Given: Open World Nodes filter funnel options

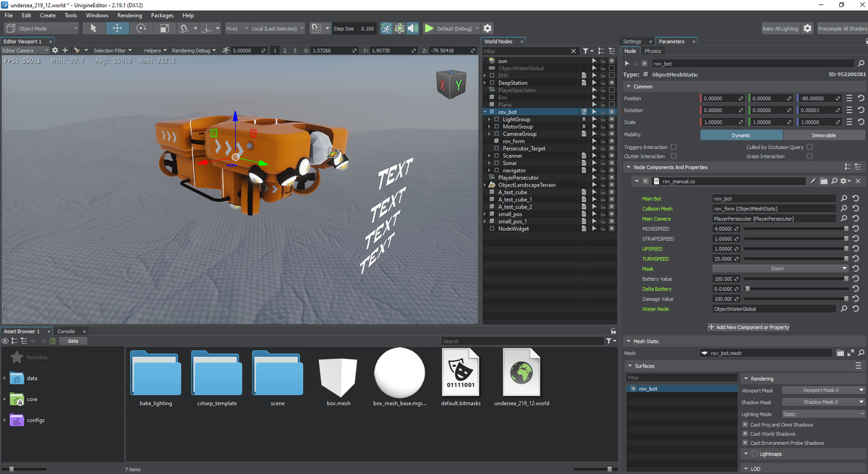Looking at the screenshot, I should click(587, 51).
